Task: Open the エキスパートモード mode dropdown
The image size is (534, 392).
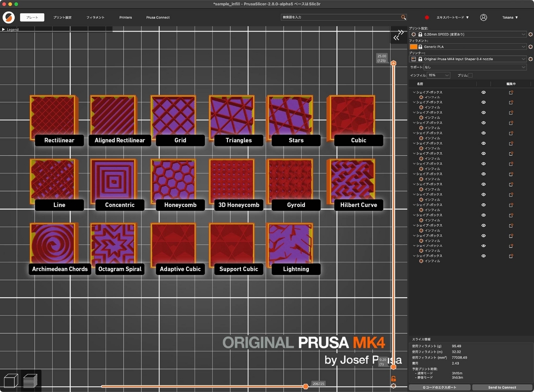Action: (453, 17)
